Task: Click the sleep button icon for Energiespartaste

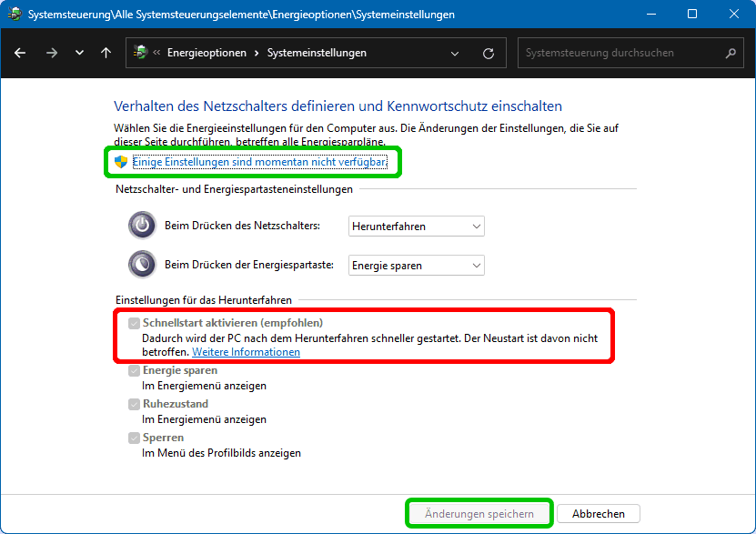Action: 143,265
